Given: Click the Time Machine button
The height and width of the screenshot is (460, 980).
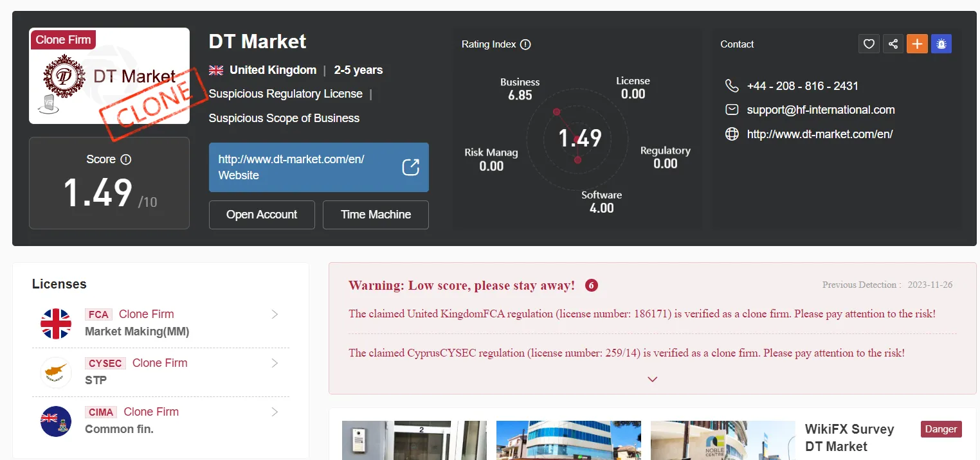Looking at the screenshot, I should 376,215.
